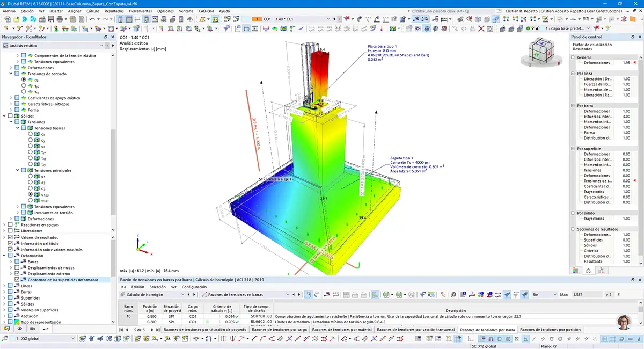Click the Barra núm. column header

pyautogui.click(x=128, y=308)
